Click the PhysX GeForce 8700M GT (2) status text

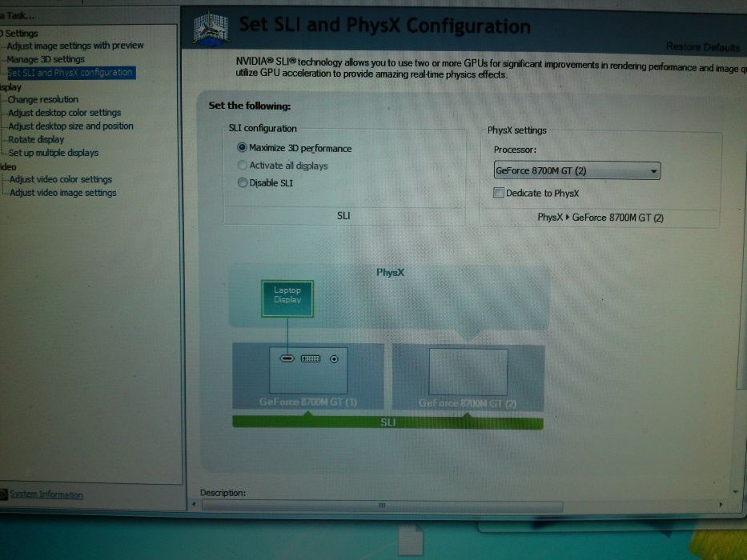600,217
